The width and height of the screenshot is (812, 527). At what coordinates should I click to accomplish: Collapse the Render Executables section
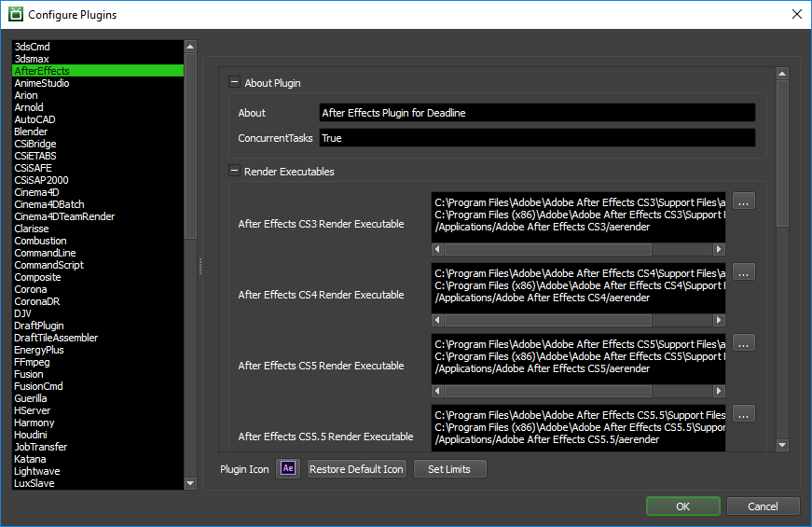click(235, 171)
